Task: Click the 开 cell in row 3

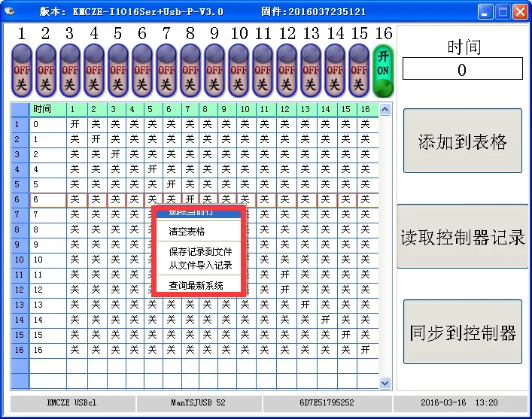Action: [117, 154]
